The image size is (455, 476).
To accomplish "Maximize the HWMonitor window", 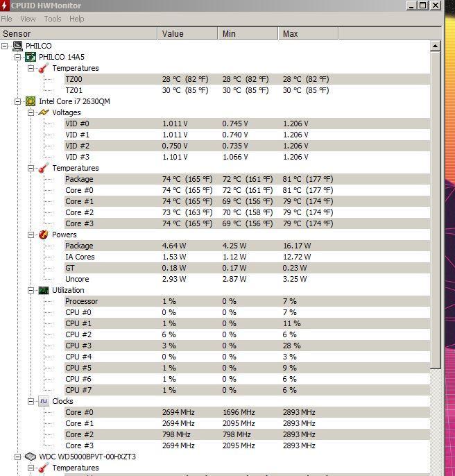I will (423, 6).
